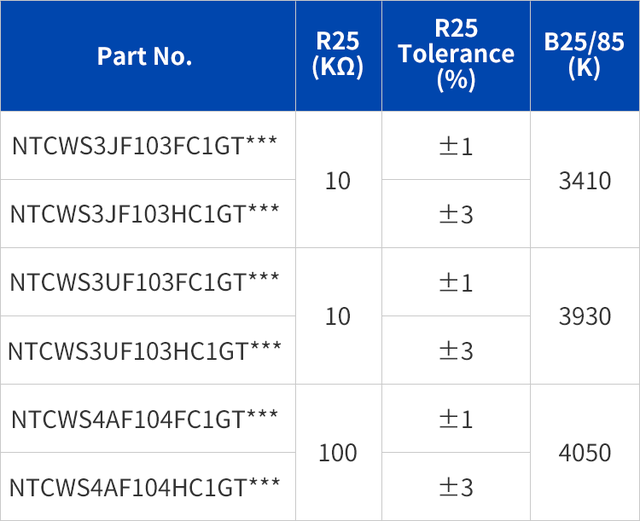This screenshot has width=640, height=521.
Task: Click ±3 tolerance of NTCWS4AF104HC1GT*** row
Action: pos(456,487)
